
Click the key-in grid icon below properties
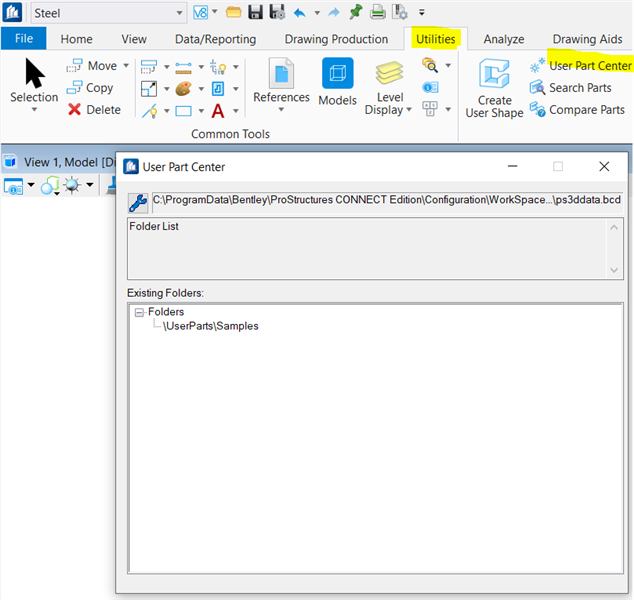coord(430,109)
